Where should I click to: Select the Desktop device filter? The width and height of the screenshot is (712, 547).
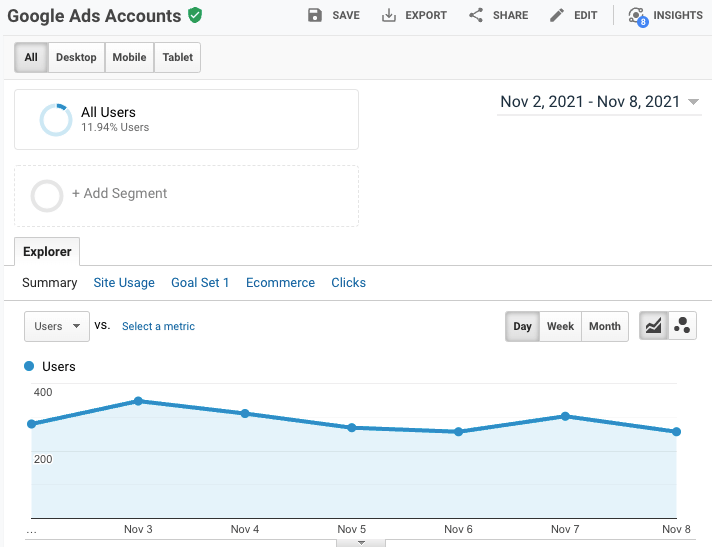click(x=76, y=57)
